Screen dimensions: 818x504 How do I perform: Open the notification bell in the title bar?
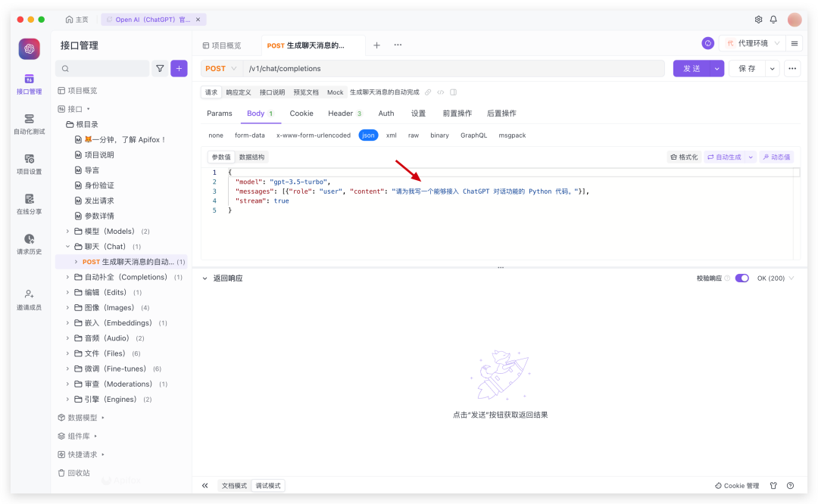773,20
